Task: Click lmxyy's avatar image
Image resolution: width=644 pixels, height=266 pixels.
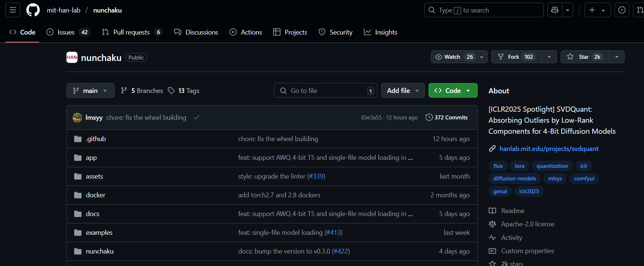Action: (x=77, y=118)
